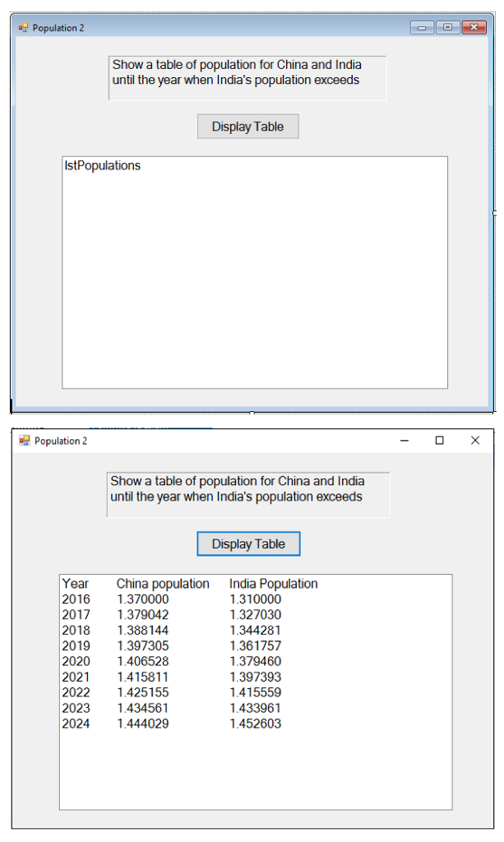Screen dimensions: 504x842
Task: Select the header row starting with Year
Action: pos(256,584)
